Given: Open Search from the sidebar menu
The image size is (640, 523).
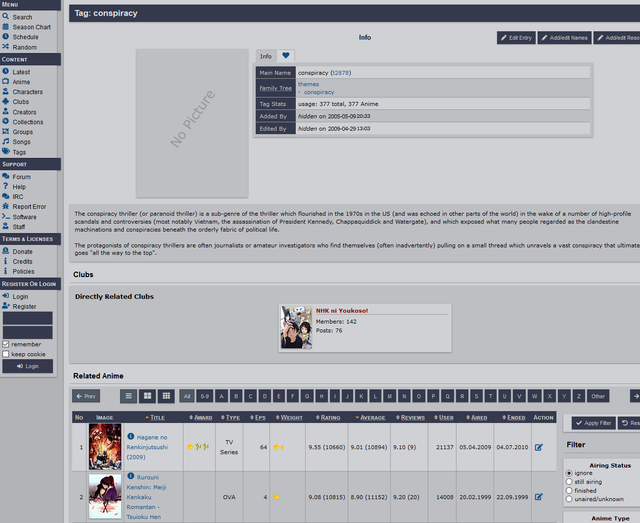Looking at the screenshot, I should [22, 17].
